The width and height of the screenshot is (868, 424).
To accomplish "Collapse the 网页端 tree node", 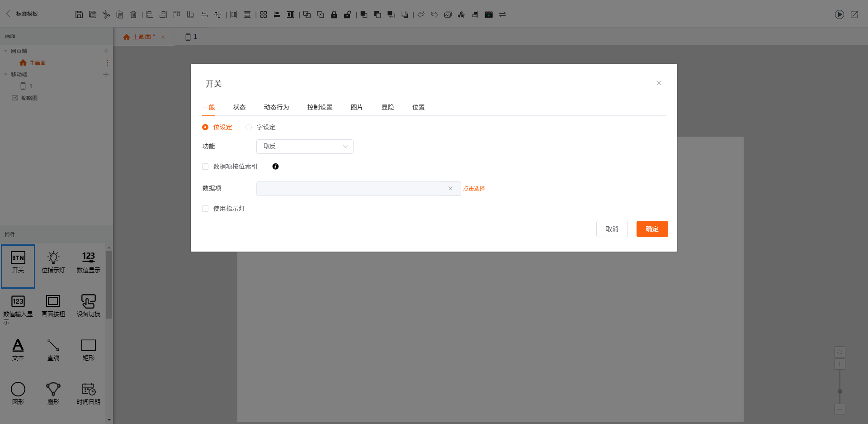I will click(x=6, y=51).
